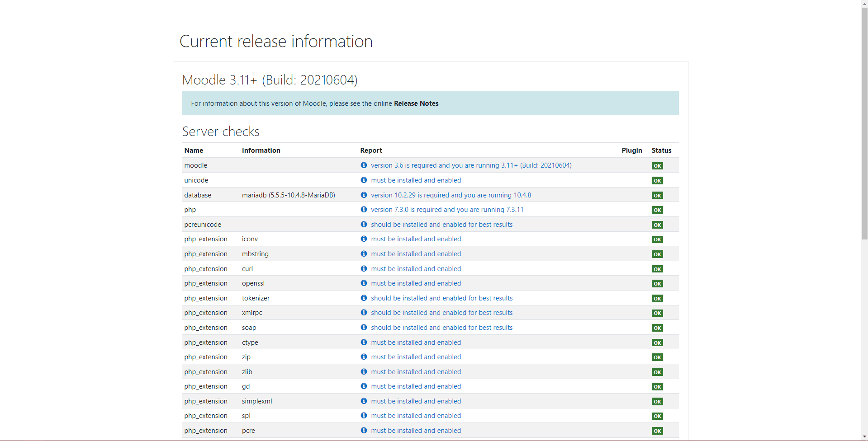This screenshot has width=868, height=441.
Task: Click the info icon in the gd row
Action: [x=364, y=386]
